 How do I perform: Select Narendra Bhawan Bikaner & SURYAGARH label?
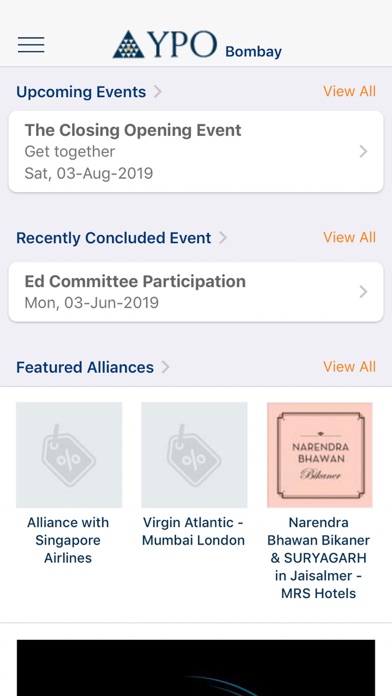pyautogui.click(x=318, y=558)
